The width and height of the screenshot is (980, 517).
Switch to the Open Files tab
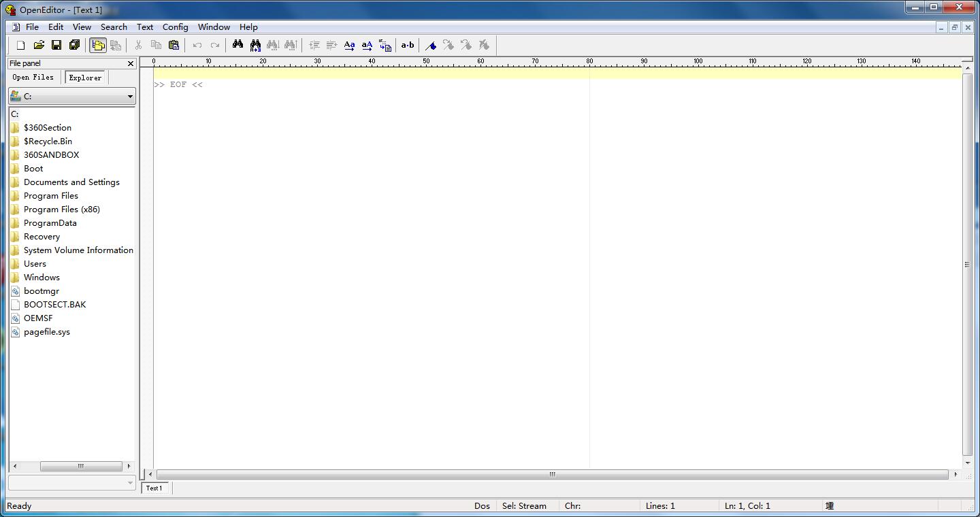tap(33, 78)
